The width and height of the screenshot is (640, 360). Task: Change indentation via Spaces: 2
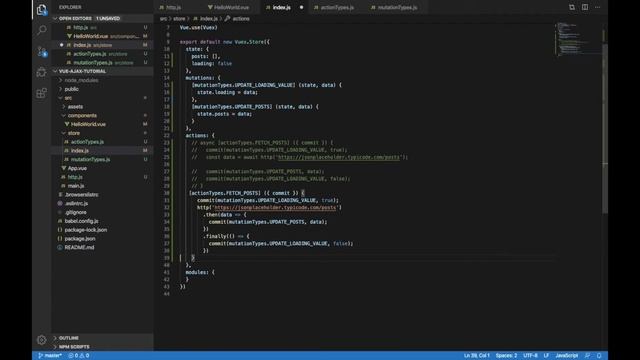click(506, 356)
